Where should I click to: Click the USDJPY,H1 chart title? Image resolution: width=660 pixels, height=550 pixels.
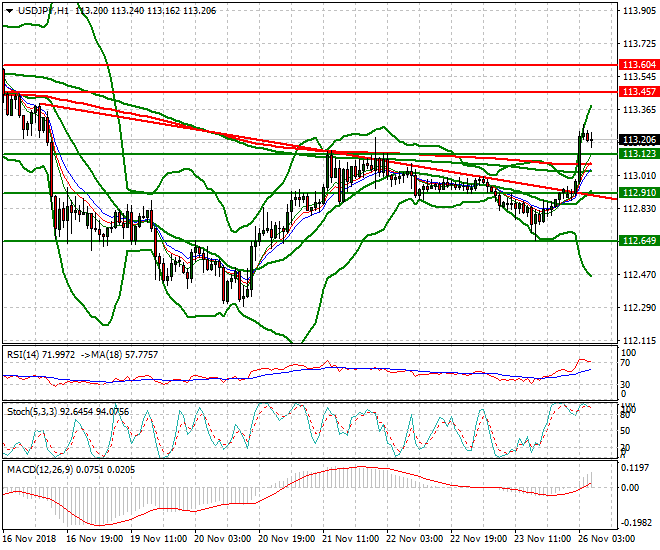point(46,11)
